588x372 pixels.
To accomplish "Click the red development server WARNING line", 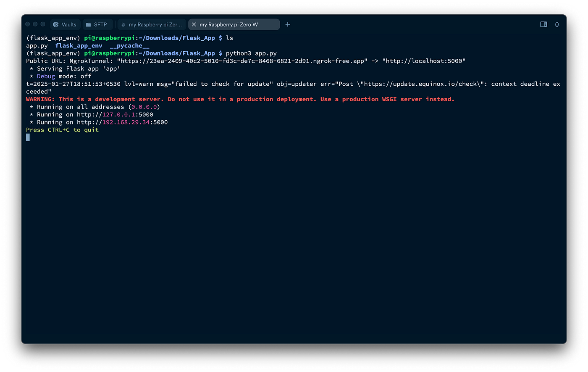I will [240, 99].
